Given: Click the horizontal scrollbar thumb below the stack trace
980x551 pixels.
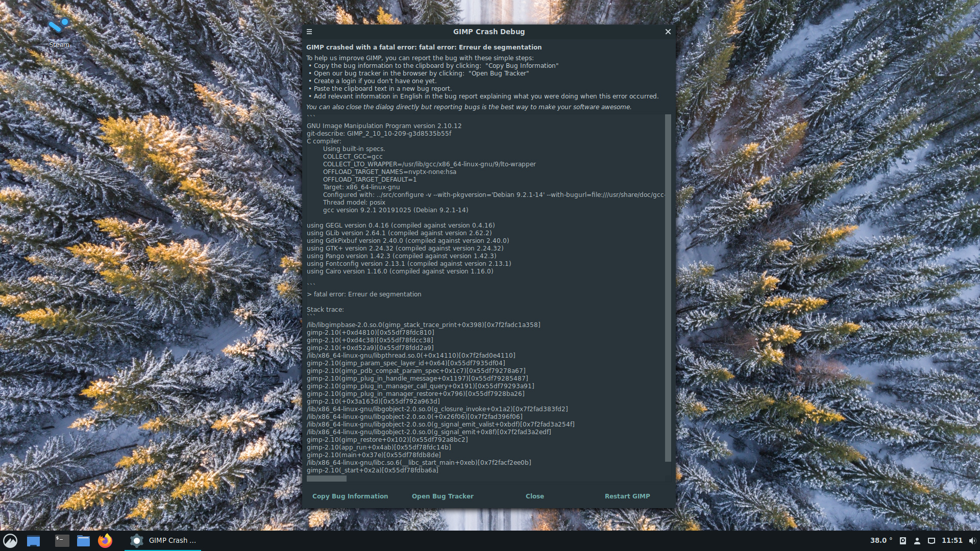Looking at the screenshot, I should tap(327, 478).
